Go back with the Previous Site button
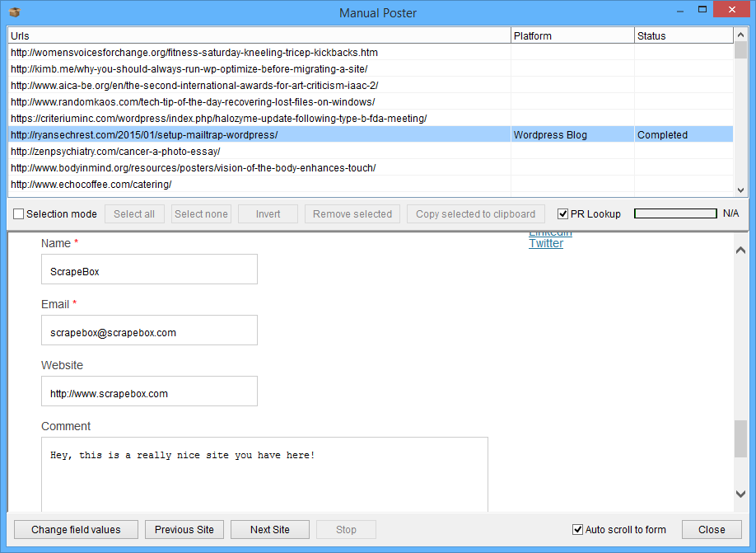Screen dimensions: 756x553 click(184, 530)
